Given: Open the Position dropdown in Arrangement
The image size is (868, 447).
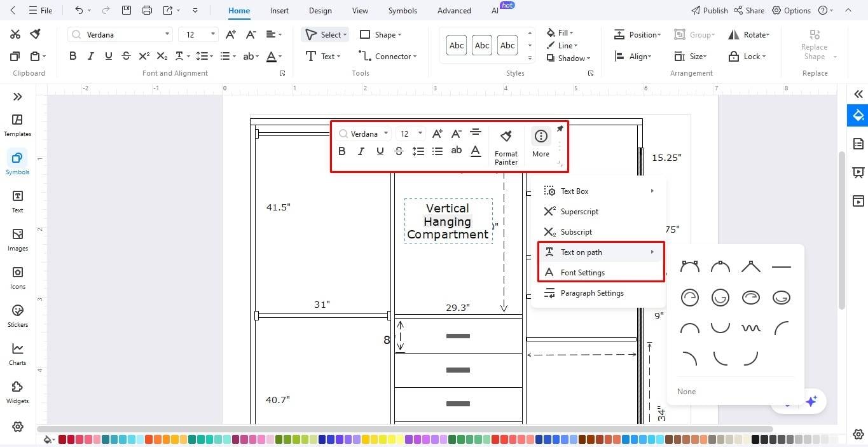Looking at the screenshot, I should 637,34.
